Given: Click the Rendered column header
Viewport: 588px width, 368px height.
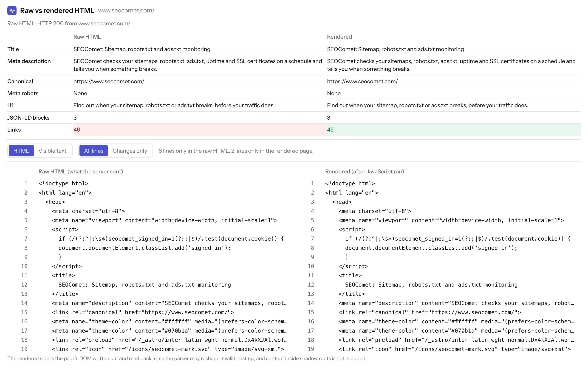Looking at the screenshot, I should pos(339,37).
